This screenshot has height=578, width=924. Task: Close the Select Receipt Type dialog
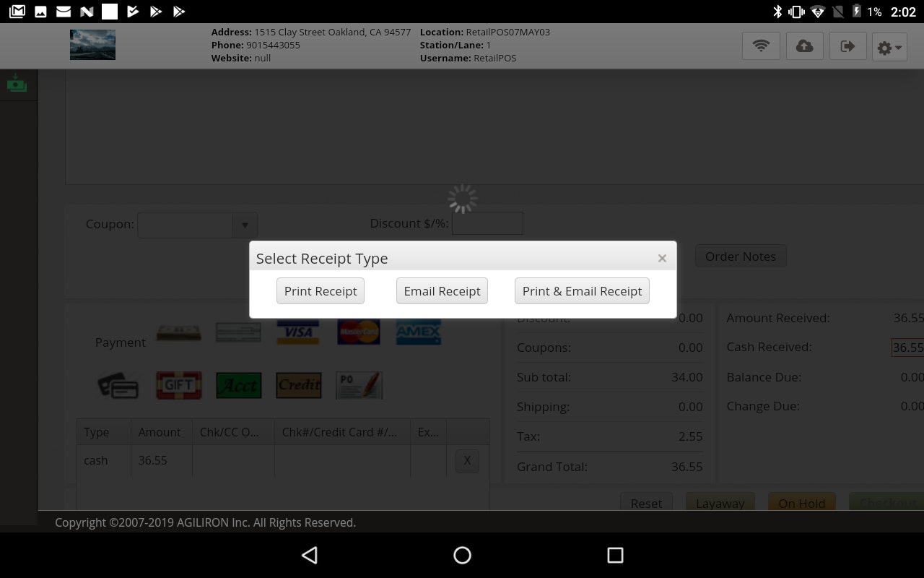[662, 258]
